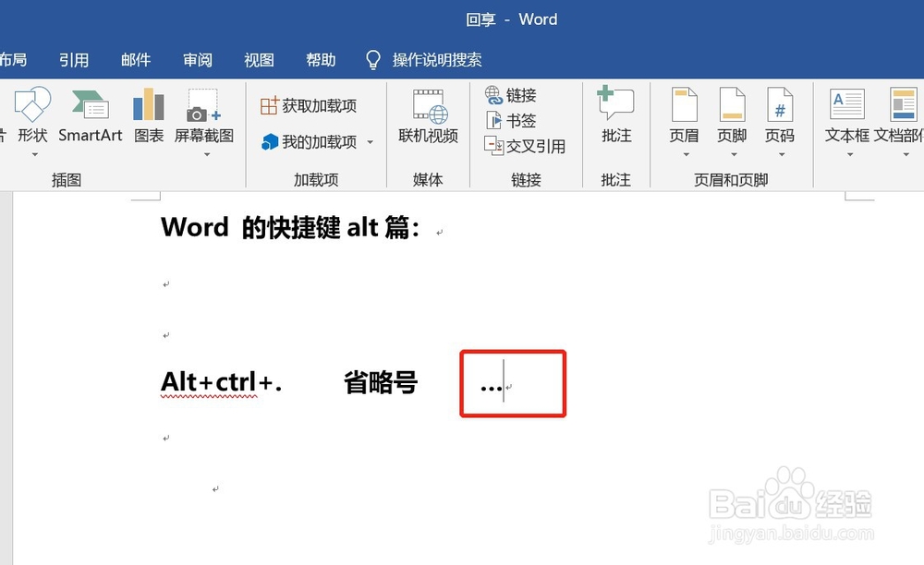Insert a hyperlink (链接)
924x565 pixels.
(x=510, y=95)
